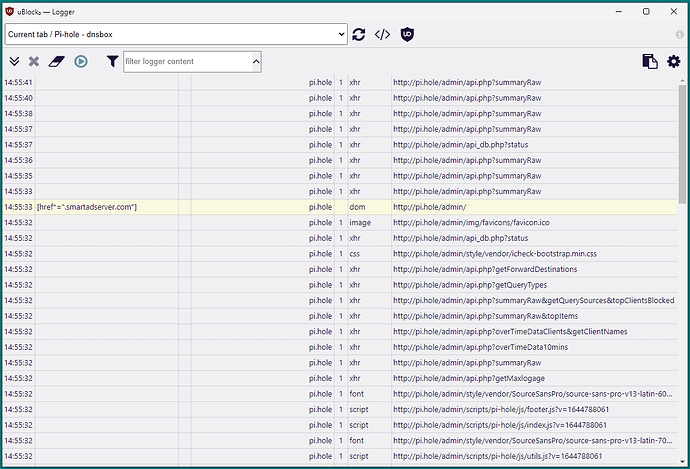Select the overTimeData10mins xhr entry
This screenshot has height=469, width=690.
pyautogui.click(x=340, y=347)
